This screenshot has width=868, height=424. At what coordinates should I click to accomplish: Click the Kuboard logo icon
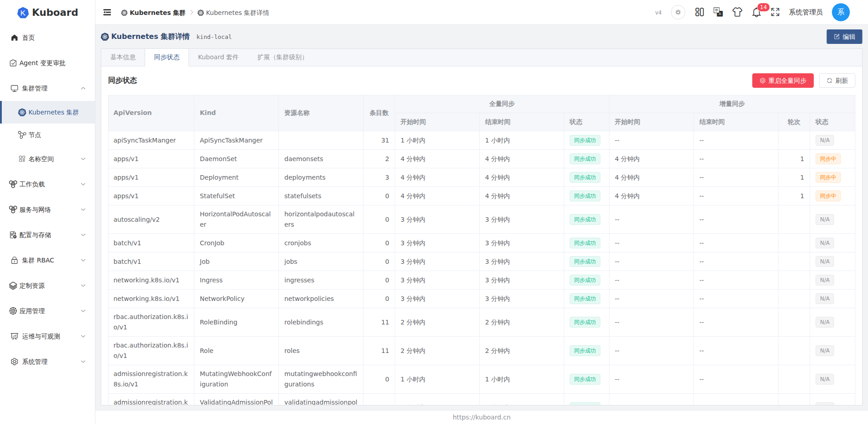pos(23,13)
